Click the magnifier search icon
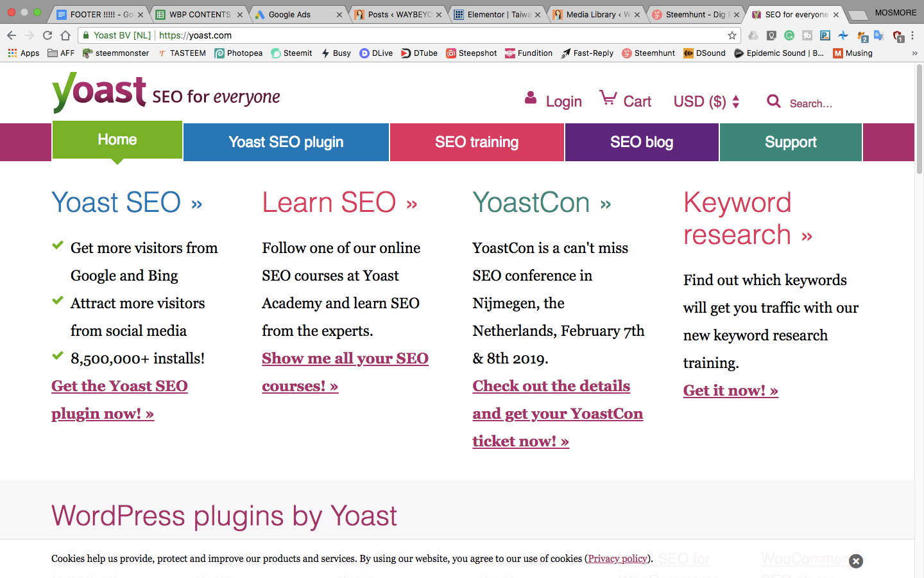This screenshot has width=924, height=578. click(774, 101)
